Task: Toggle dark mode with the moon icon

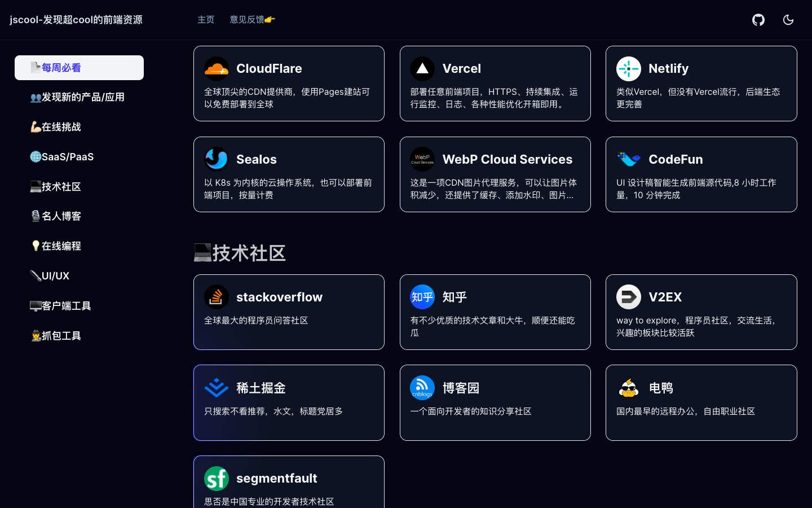Action: (788, 20)
